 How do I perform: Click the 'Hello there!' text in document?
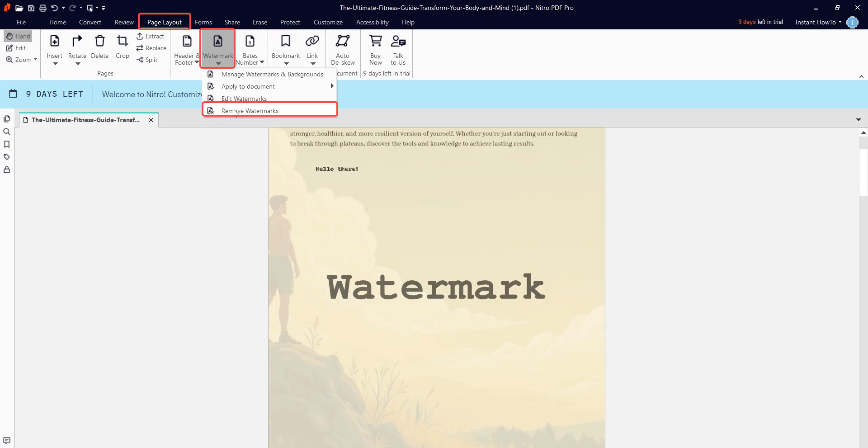coord(337,169)
